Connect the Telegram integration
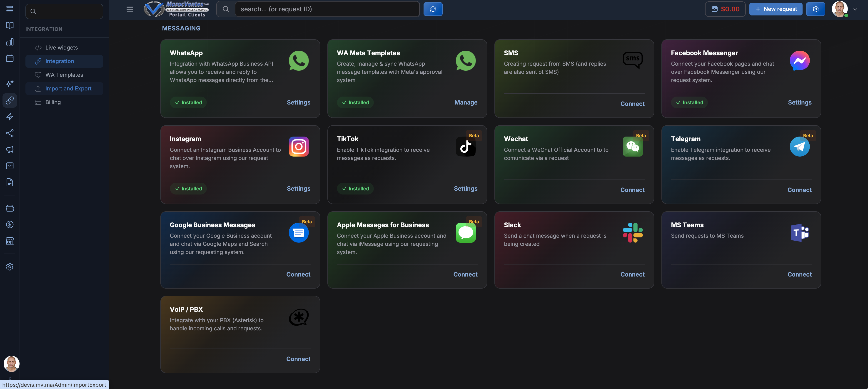Viewport: 868px width, 389px height. pos(799,190)
